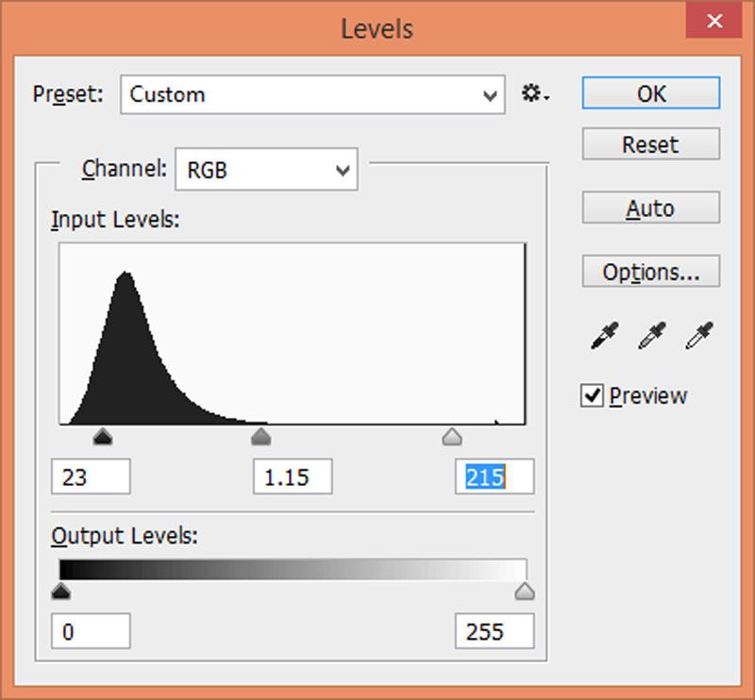Select the black point eyedropper
This screenshot has width=755, height=700.
pyautogui.click(x=604, y=335)
